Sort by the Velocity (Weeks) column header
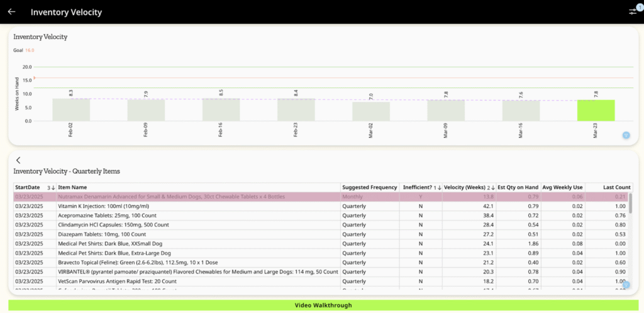 click(465, 187)
